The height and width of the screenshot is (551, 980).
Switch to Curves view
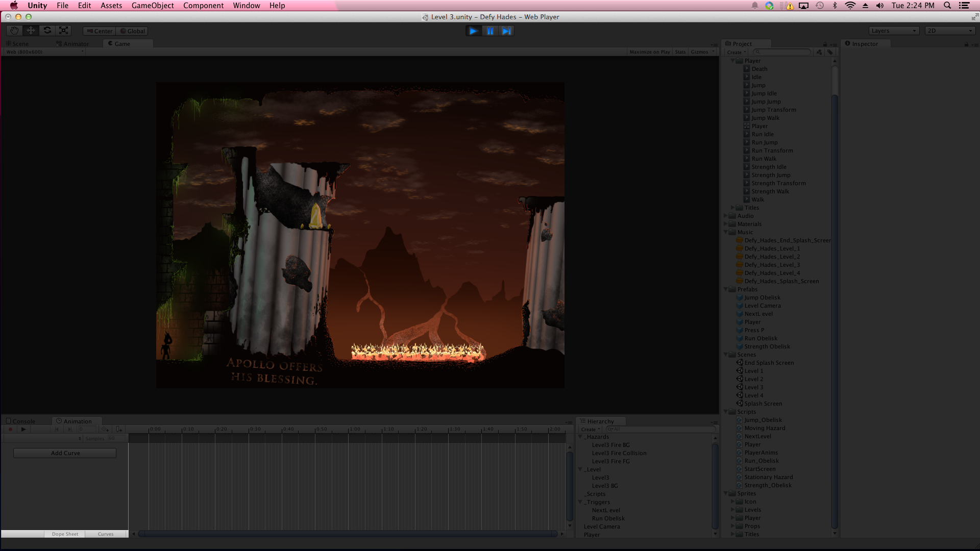click(106, 534)
